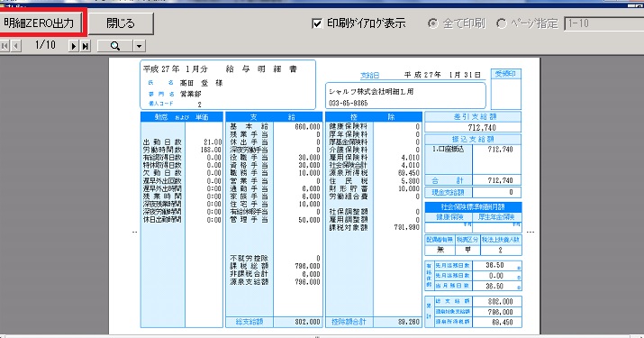Advance to the next page of the preview
This screenshot has width=644, height=338.
[74, 46]
